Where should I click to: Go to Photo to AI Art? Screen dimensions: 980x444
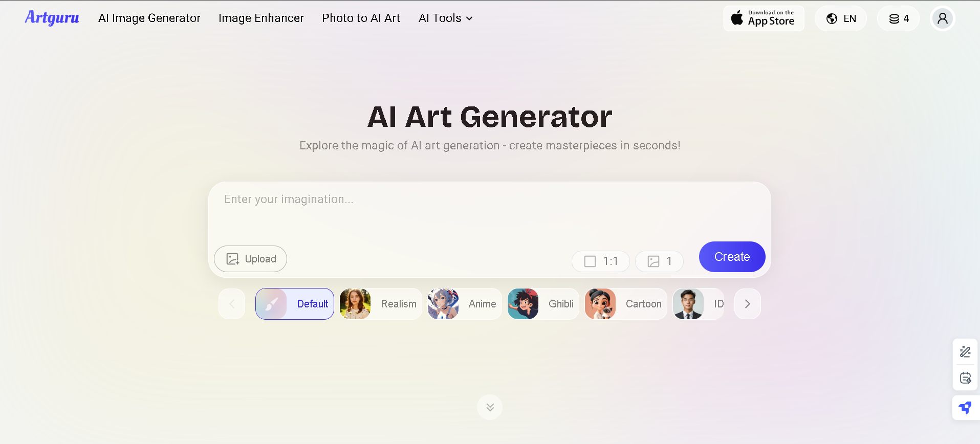pos(361,18)
